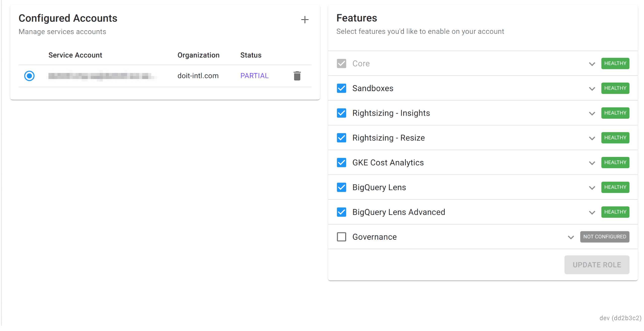
Task: Expand the Sandboxes details chevron
Action: tap(592, 89)
